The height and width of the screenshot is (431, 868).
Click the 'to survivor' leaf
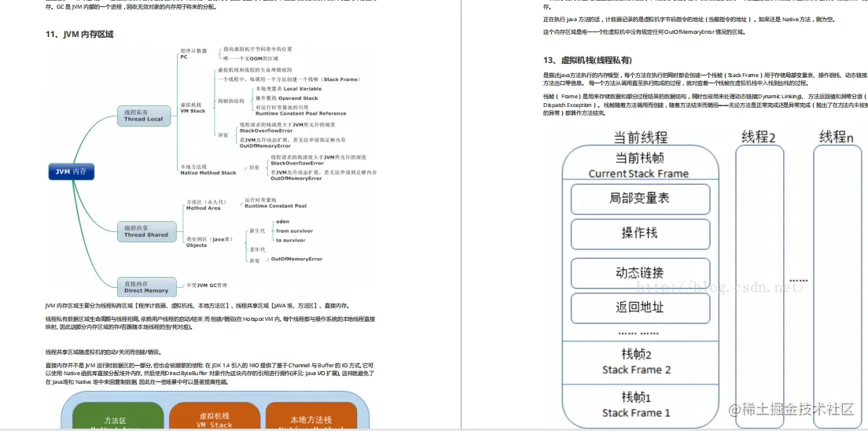coord(291,241)
